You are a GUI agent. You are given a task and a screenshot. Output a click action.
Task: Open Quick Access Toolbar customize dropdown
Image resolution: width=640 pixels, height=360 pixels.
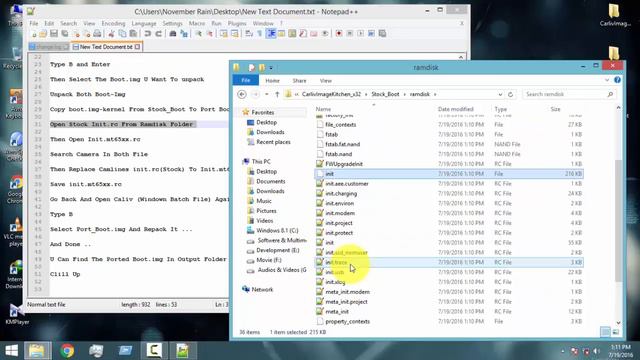point(271,68)
